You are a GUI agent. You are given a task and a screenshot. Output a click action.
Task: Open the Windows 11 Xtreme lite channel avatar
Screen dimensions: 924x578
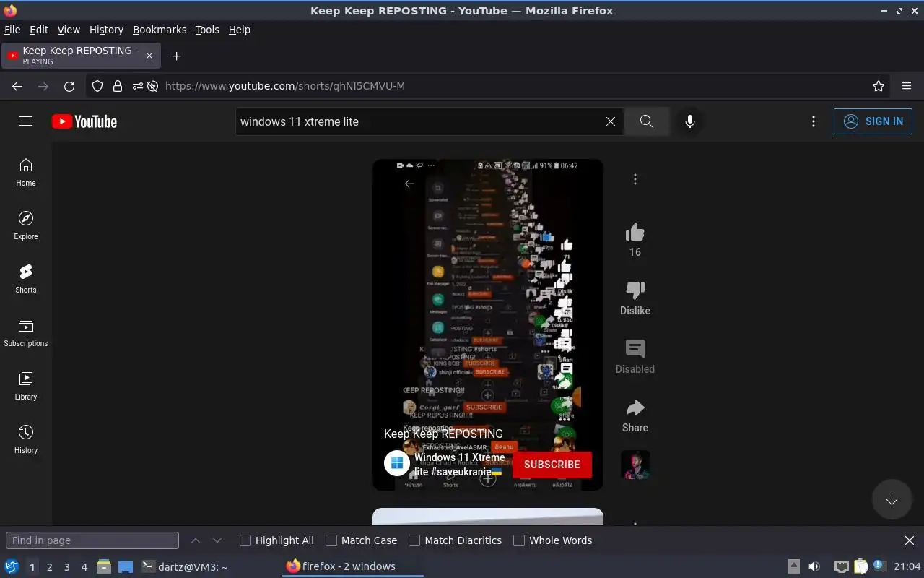(397, 464)
